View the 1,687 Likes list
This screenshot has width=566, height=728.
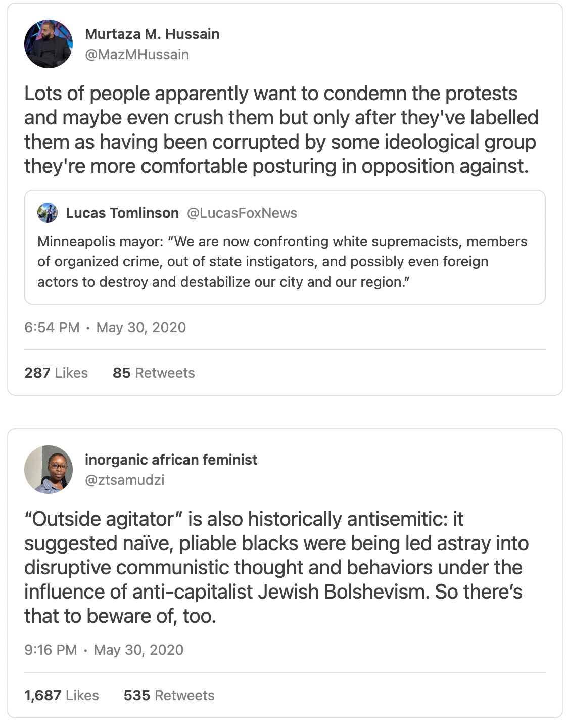tap(62, 695)
